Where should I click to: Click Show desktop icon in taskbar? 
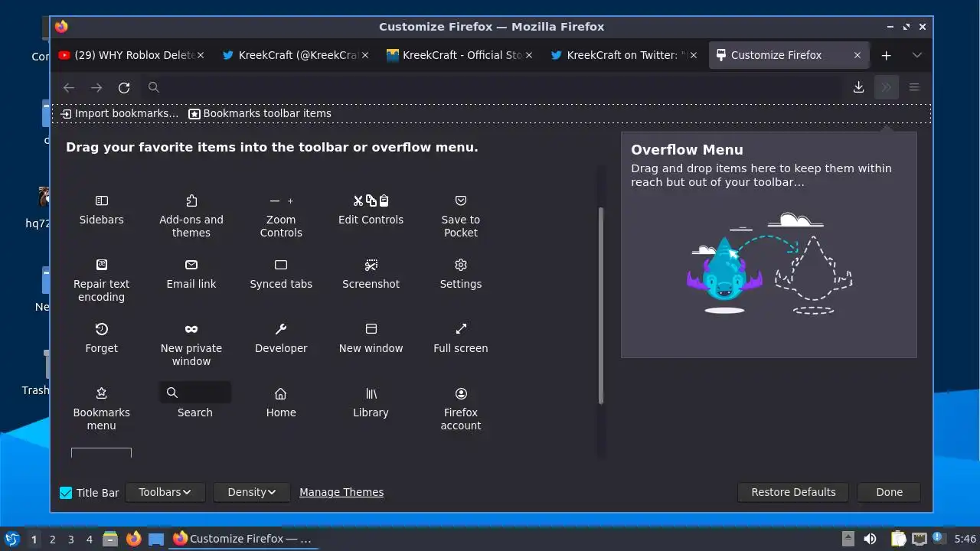[x=156, y=539]
